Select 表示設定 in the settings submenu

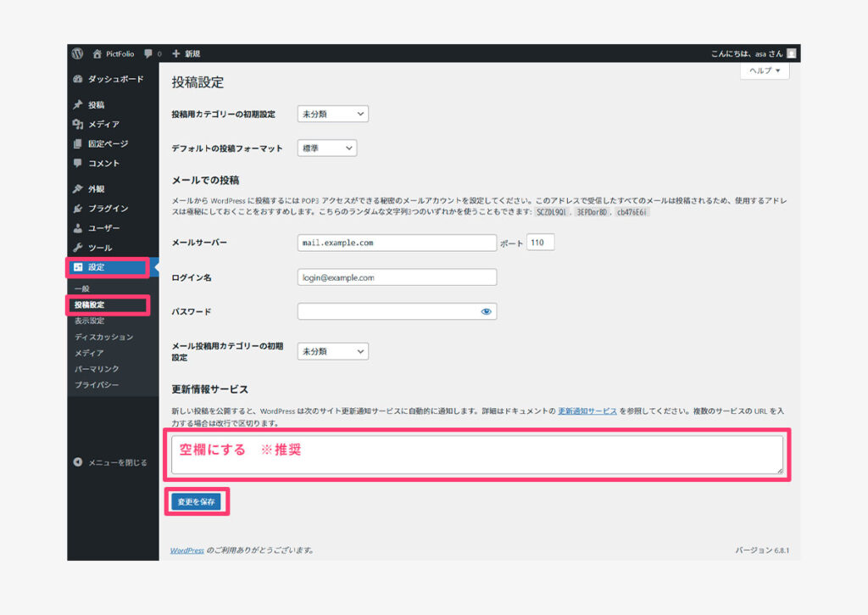coord(89,321)
